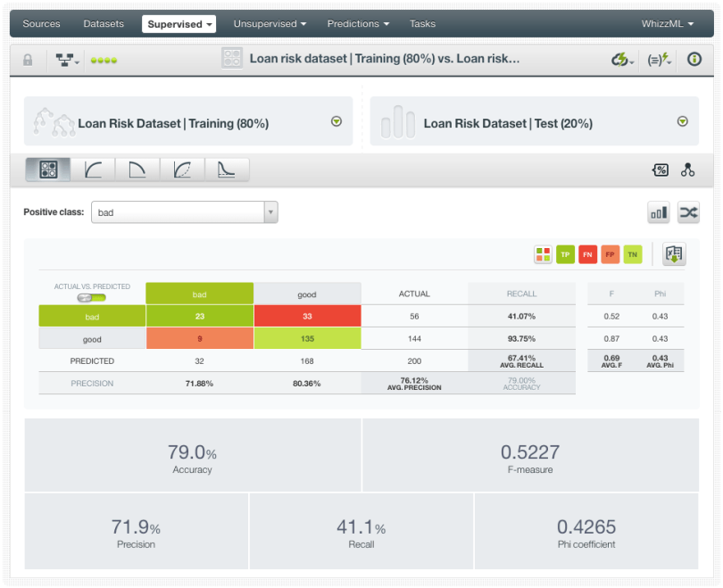Open the WhizzML menu
723x588 pixels.
click(x=668, y=24)
